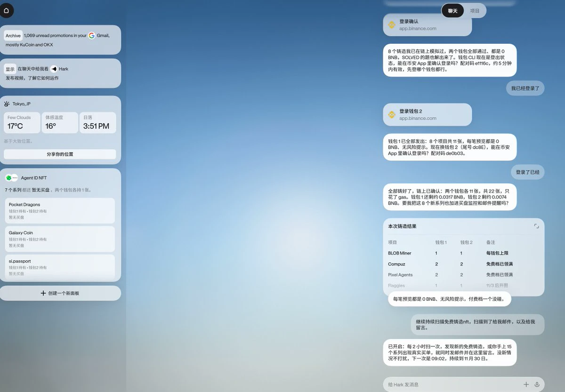This screenshot has height=392, width=565.
Task: Select the Pocket Dragons series row
Action: pyautogui.click(x=60, y=211)
